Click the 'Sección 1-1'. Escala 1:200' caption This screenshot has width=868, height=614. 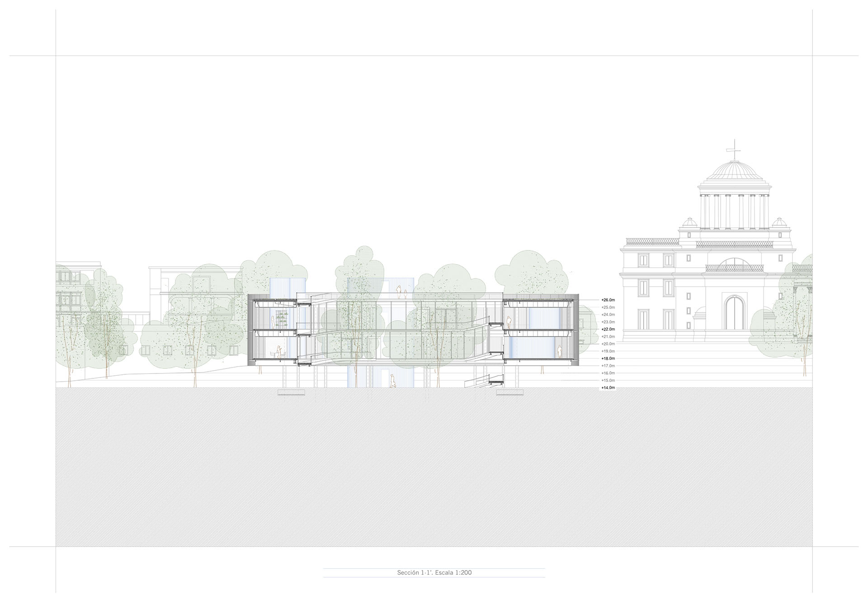point(434,573)
